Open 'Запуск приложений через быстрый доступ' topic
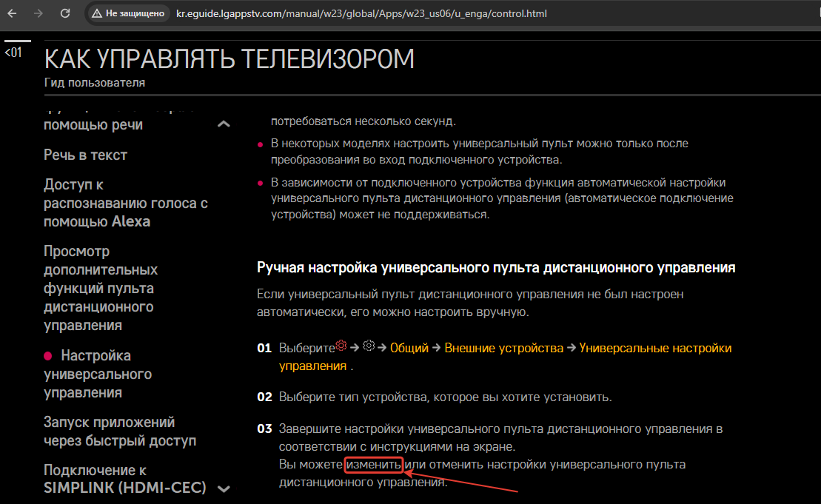 119,431
